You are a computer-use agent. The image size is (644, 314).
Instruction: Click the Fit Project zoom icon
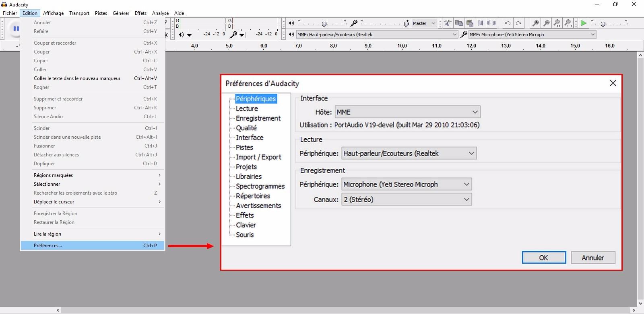pyautogui.click(x=568, y=23)
